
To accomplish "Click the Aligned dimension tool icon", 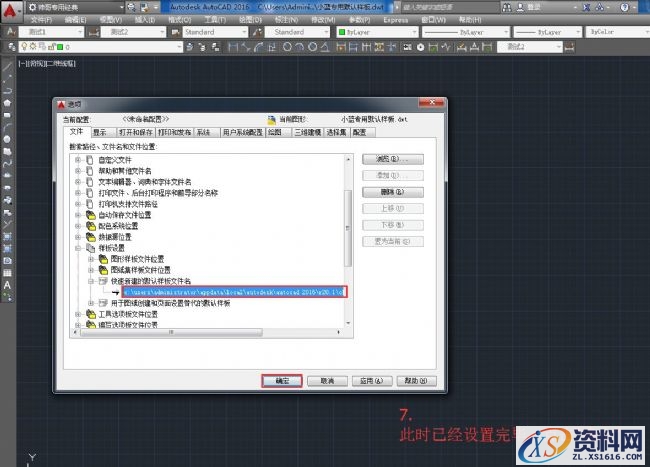I will coord(245,47).
